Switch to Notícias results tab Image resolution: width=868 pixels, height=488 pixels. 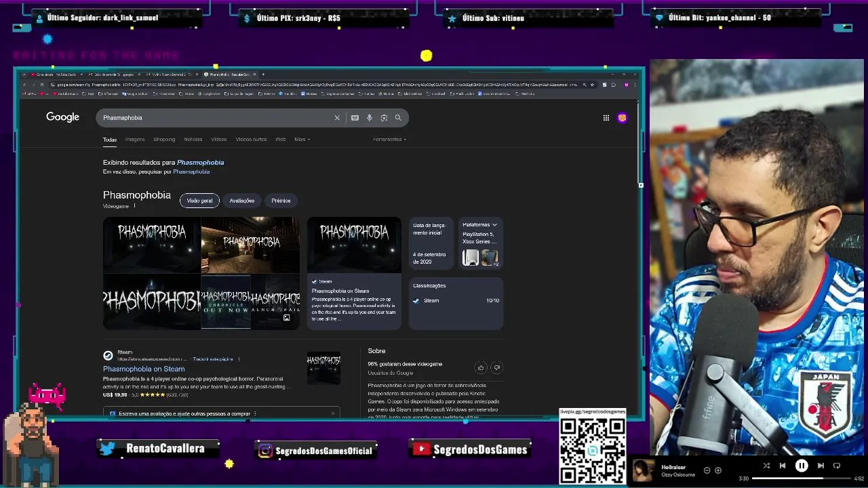193,140
